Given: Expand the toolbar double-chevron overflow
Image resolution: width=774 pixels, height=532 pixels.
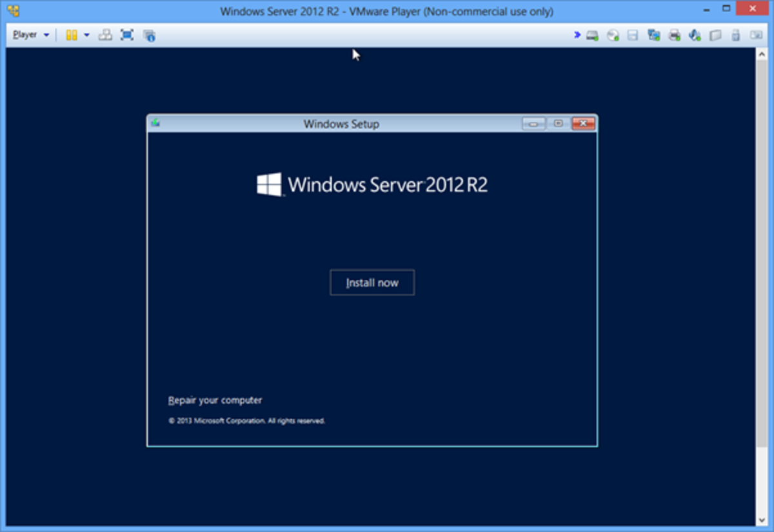Looking at the screenshot, I should point(576,35).
